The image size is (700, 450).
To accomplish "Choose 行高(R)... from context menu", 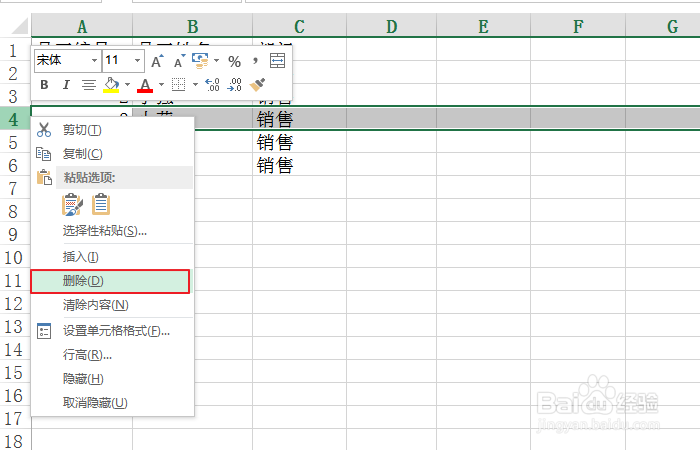I will (112, 355).
